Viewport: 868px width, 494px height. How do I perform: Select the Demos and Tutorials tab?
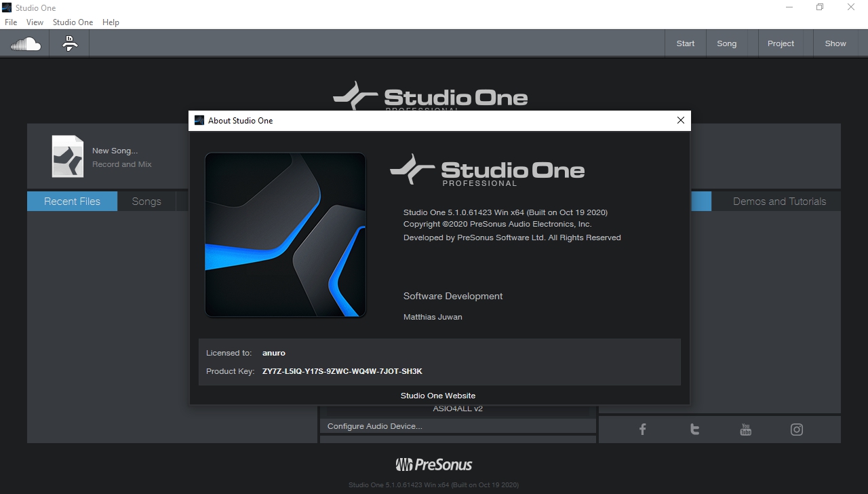pyautogui.click(x=779, y=202)
